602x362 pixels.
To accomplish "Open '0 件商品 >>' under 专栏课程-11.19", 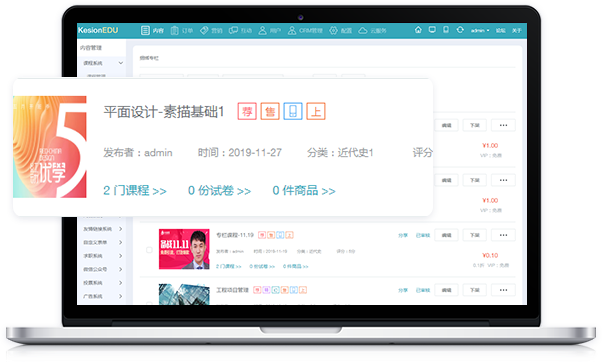I will coord(296,266).
